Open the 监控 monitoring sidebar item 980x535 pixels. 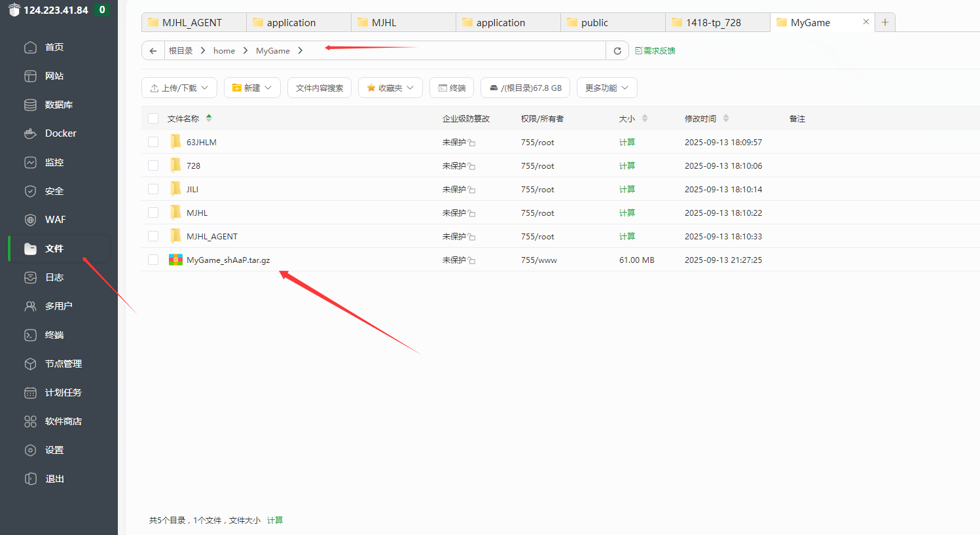point(58,162)
